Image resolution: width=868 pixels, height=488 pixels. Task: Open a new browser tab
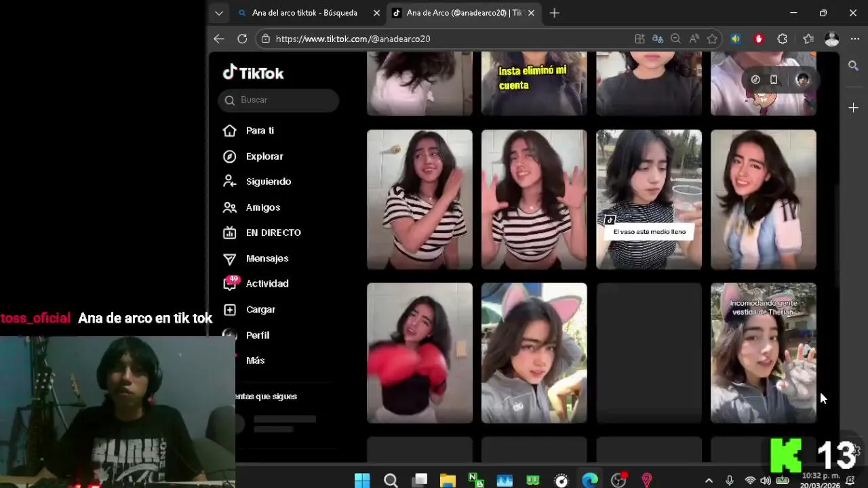[x=554, y=13]
